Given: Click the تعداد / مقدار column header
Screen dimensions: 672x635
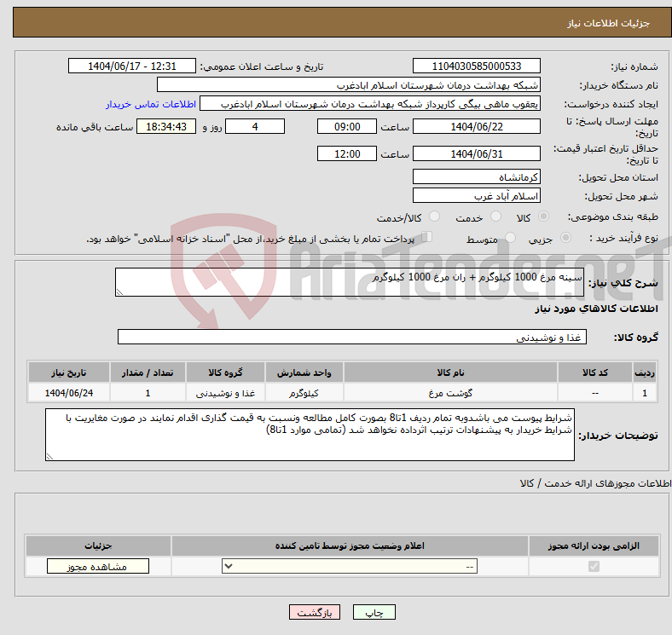Looking at the screenshot, I should pyautogui.click(x=148, y=372).
